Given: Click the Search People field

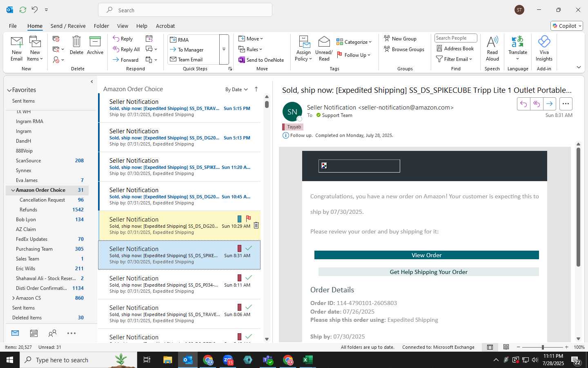Looking at the screenshot, I should [456, 38].
